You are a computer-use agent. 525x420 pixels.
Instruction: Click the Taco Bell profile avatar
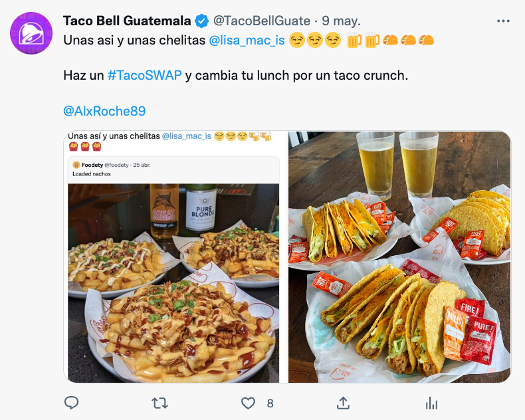tap(31, 33)
